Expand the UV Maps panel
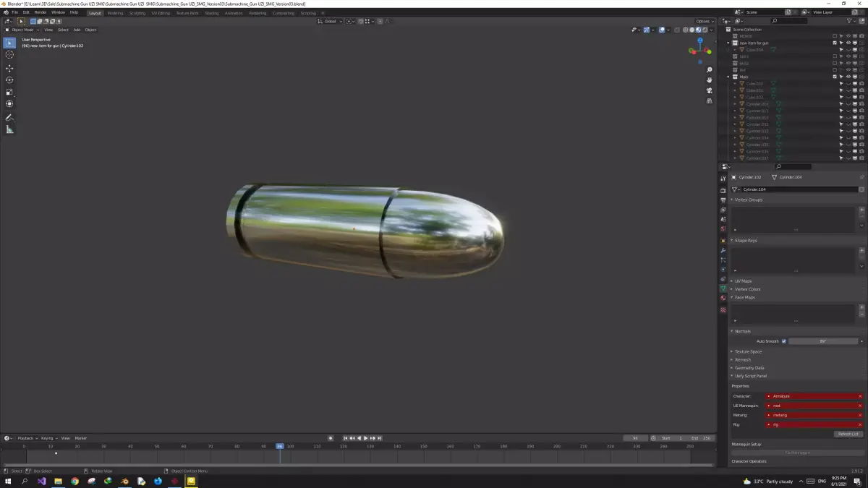The image size is (868, 488). point(743,281)
